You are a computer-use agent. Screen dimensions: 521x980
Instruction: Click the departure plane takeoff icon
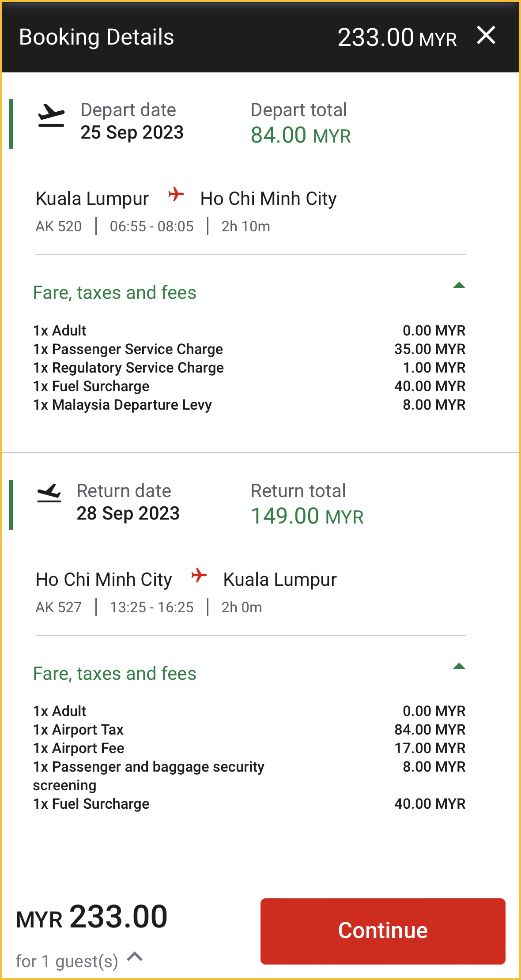(x=51, y=116)
